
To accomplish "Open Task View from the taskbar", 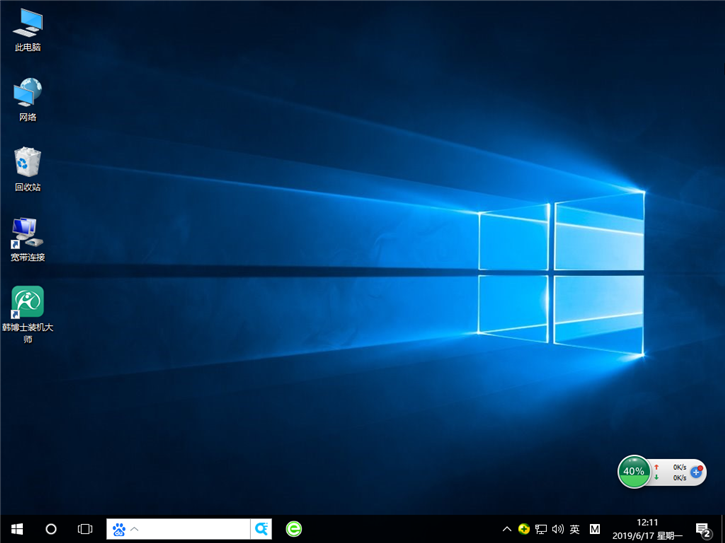I will pos(85,529).
